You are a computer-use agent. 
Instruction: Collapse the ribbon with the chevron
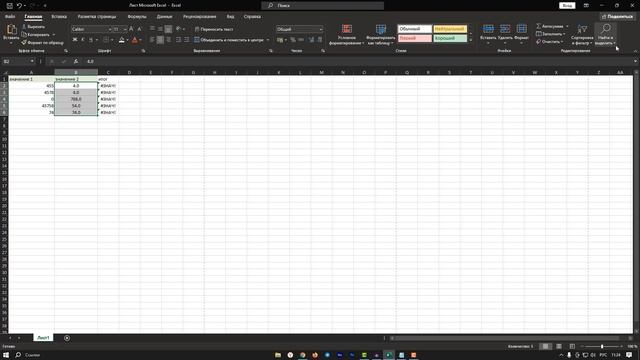[635, 51]
